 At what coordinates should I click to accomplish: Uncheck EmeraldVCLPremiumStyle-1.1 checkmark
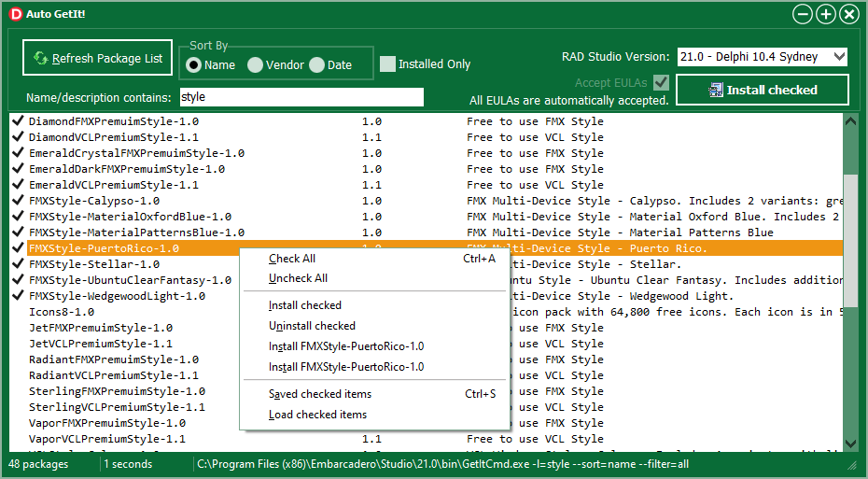18,184
